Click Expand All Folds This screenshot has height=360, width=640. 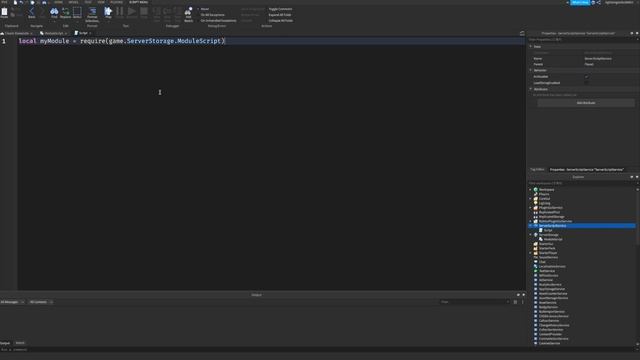(x=280, y=15)
